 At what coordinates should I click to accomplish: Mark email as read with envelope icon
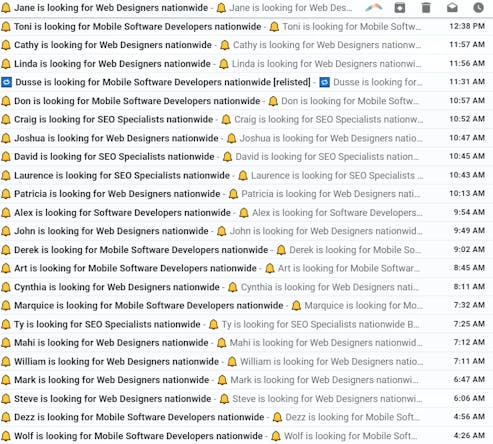pyautogui.click(x=452, y=7)
